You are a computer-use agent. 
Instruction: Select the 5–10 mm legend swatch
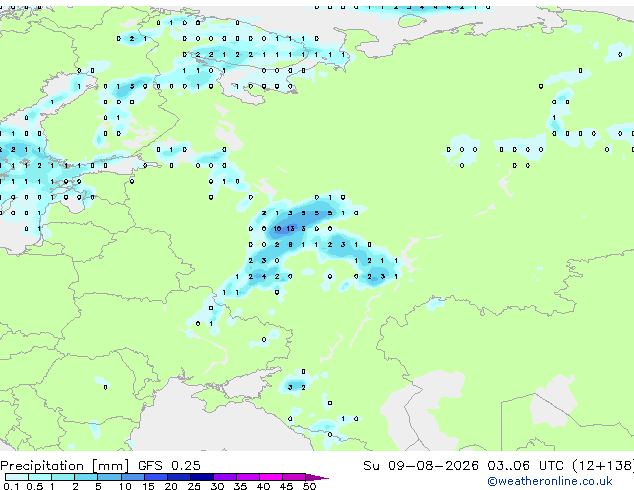pos(109,477)
